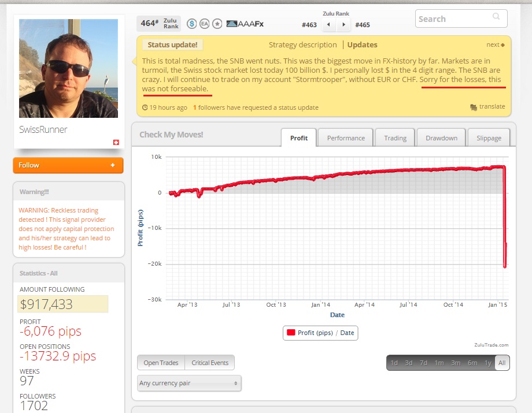Switch to the Drawdown tab

coord(441,138)
